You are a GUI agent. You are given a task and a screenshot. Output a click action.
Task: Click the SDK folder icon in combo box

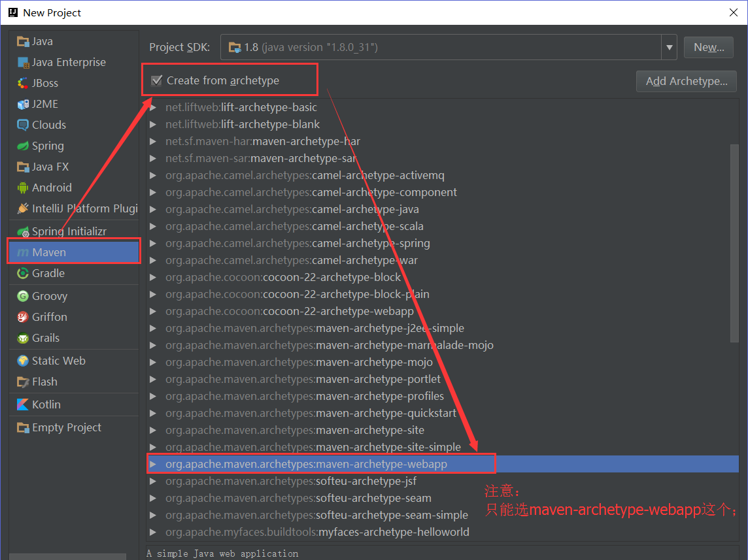click(x=235, y=48)
